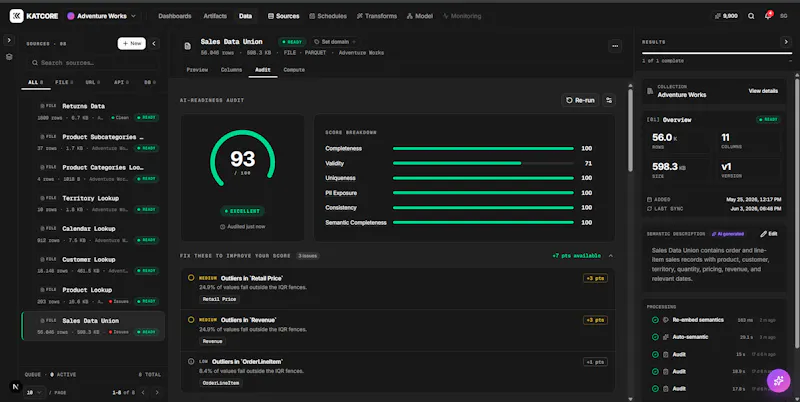800x402 pixels.
Task: Open the Sources section
Action: (x=284, y=16)
